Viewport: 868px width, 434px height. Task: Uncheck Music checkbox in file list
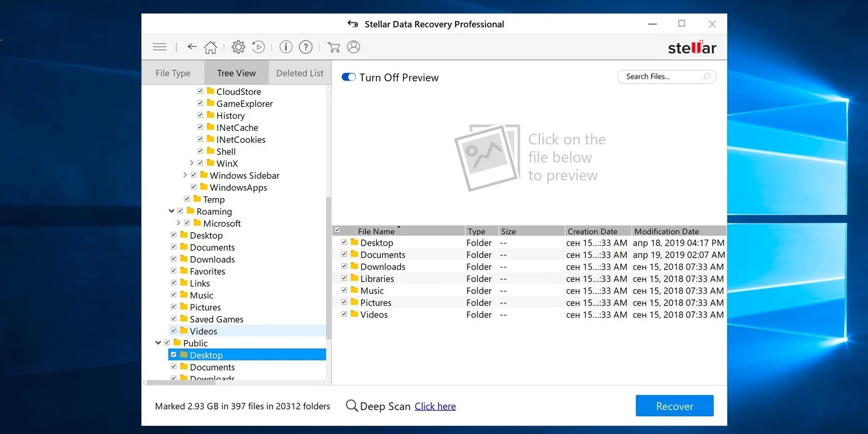pyautogui.click(x=344, y=290)
